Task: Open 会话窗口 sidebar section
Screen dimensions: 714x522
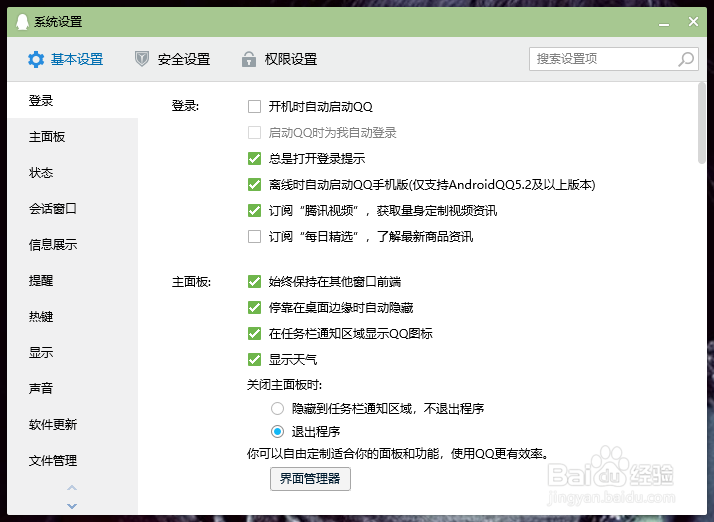Action: pos(72,209)
